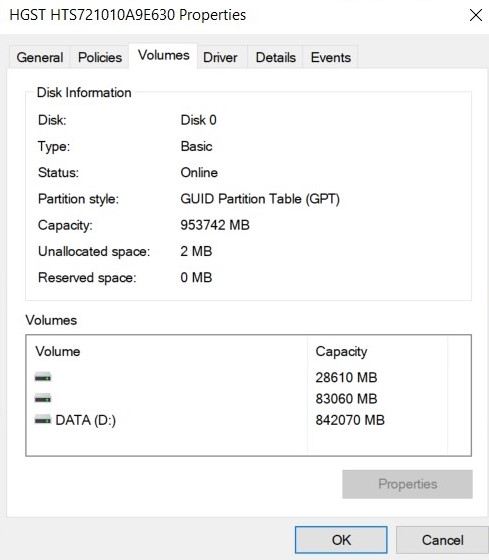This screenshot has width=489, height=560.
Task: Select the 28610 MB capacity entry
Action: 346,377
